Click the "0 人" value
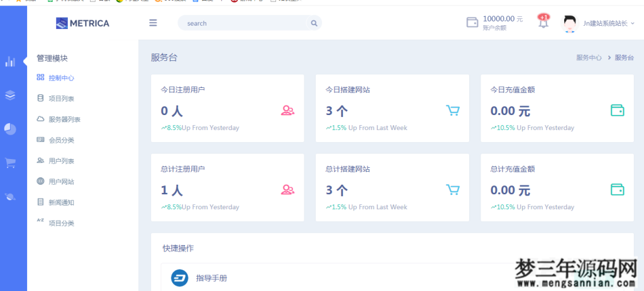 click(172, 111)
